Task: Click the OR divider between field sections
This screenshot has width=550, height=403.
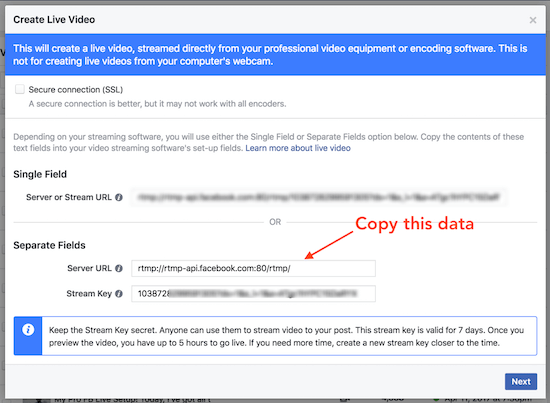Action: tap(275, 222)
